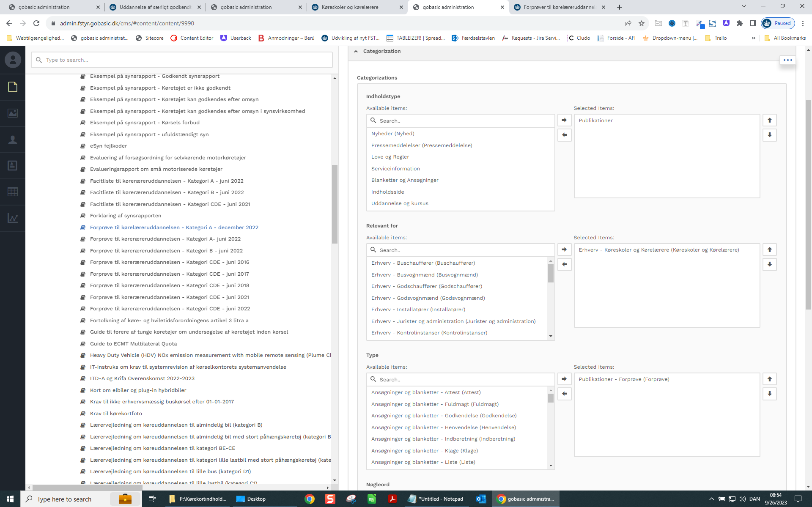Choose 'Erhverv - Installatører' from Relevant for list

[x=418, y=310]
